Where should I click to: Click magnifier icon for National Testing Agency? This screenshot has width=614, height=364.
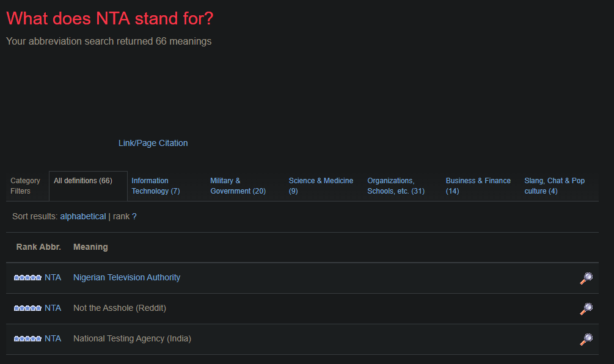(x=586, y=340)
